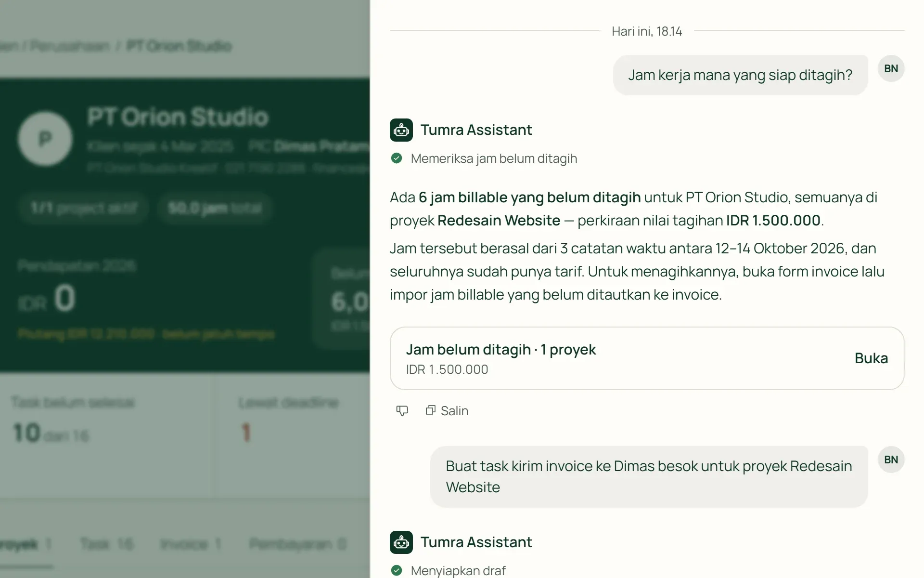
Task: Click the 'Hari ini, 18.14' timestamp
Action: [x=647, y=31]
